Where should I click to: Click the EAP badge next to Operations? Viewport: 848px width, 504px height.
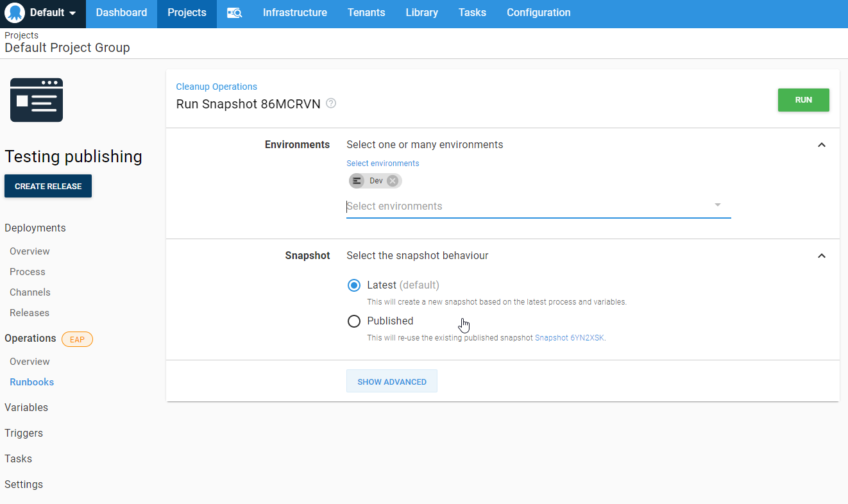pyautogui.click(x=77, y=339)
